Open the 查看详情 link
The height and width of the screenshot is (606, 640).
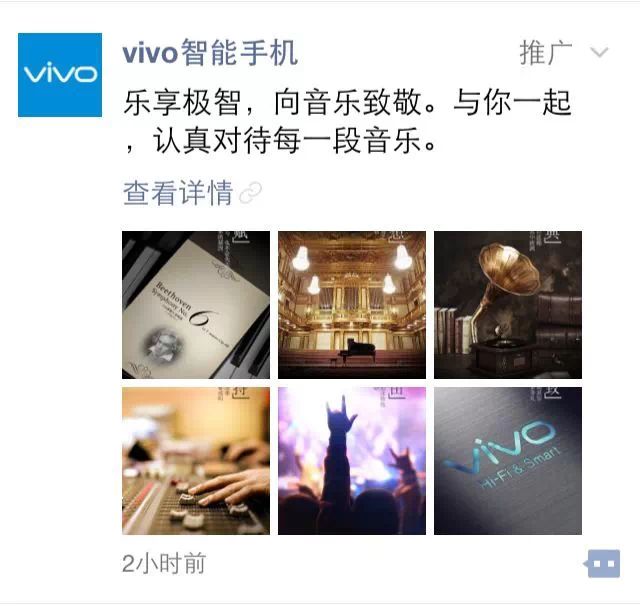[x=178, y=193]
